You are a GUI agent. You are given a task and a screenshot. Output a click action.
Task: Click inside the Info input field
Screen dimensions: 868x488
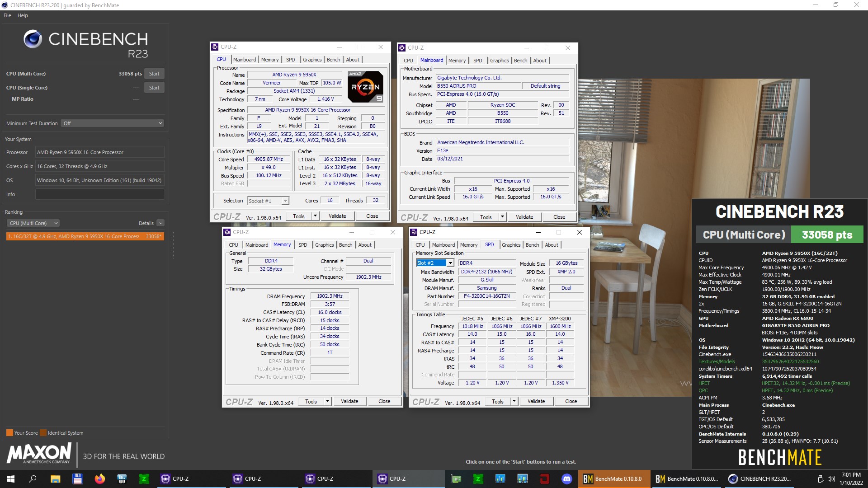[x=99, y=194]
